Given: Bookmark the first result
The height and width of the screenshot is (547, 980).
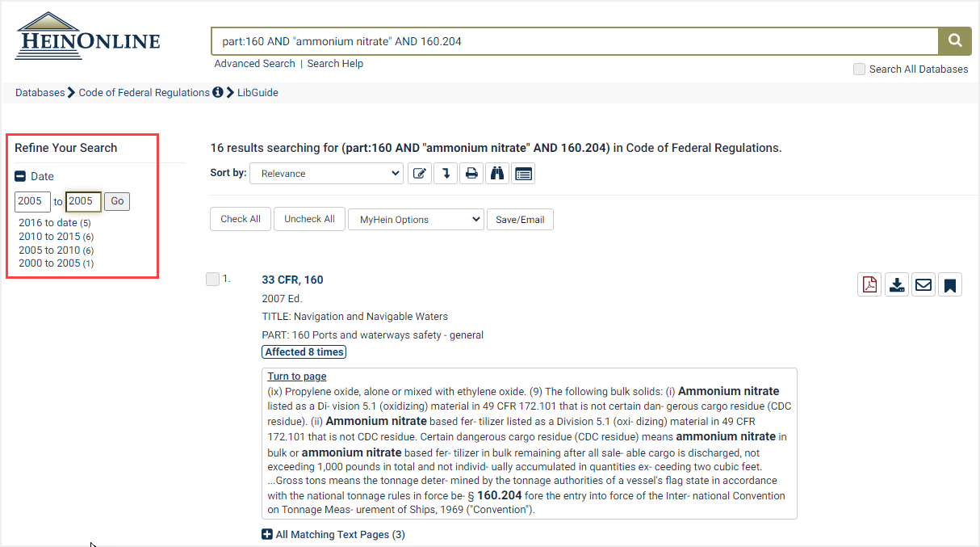Looking at the screenshot, I should (x=950, y=284).
